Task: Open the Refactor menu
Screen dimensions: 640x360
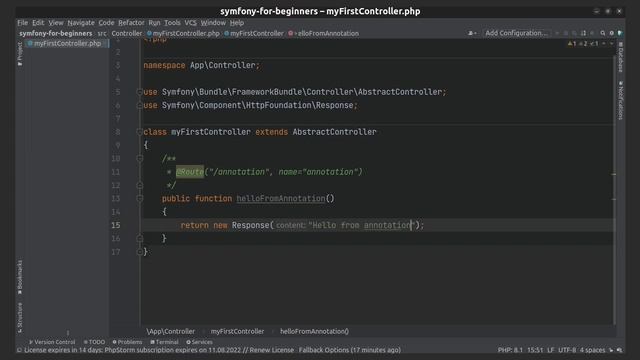Action: (131, 23)
